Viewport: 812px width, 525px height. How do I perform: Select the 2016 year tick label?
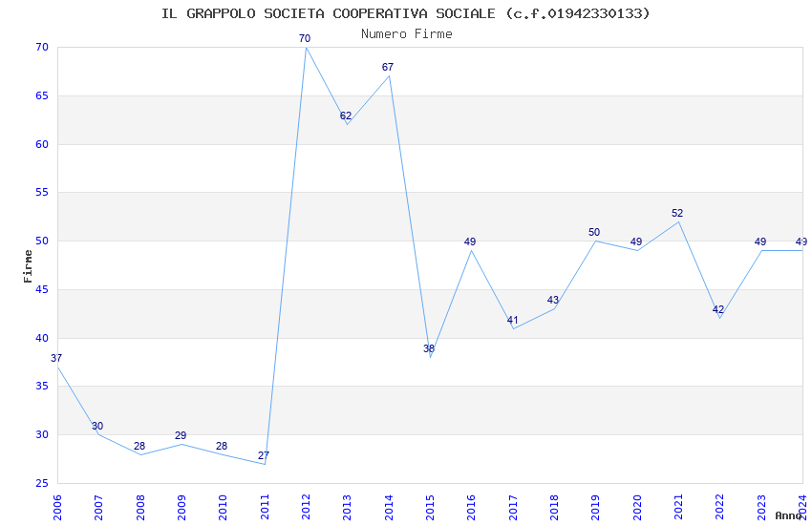tap(471, 508)
